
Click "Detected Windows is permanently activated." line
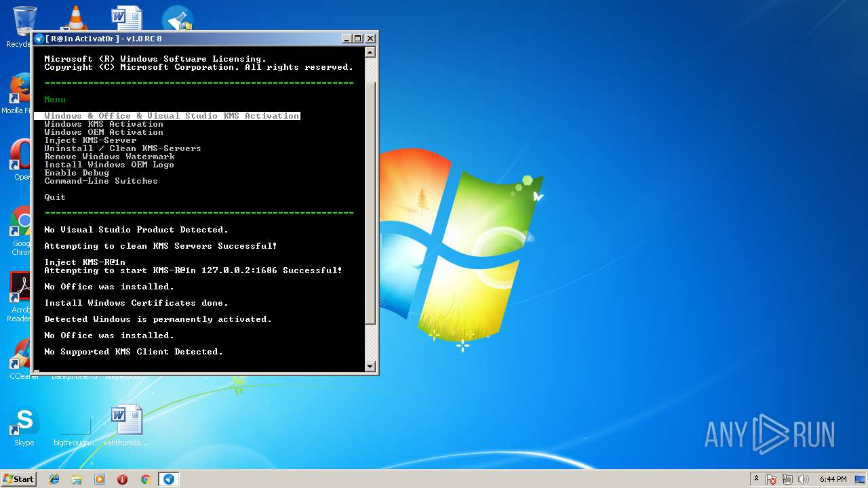coord(158,319)
